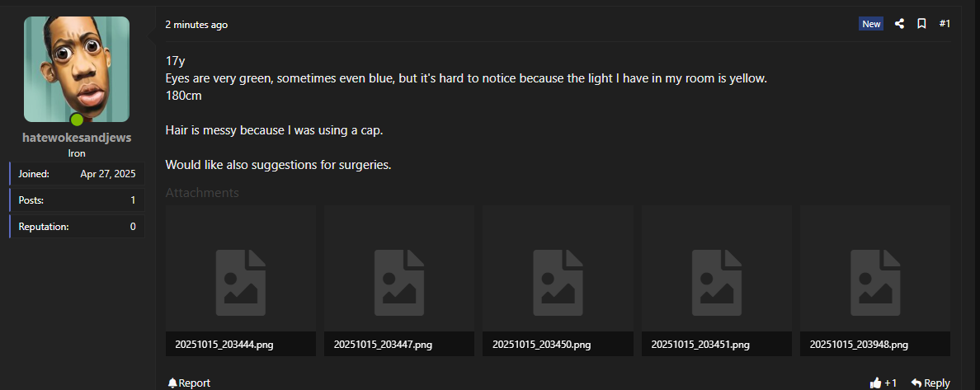Open the poster's caricature avatar image
The height and width of the screenshot is (390, 980).
click(x=77, y=68)
